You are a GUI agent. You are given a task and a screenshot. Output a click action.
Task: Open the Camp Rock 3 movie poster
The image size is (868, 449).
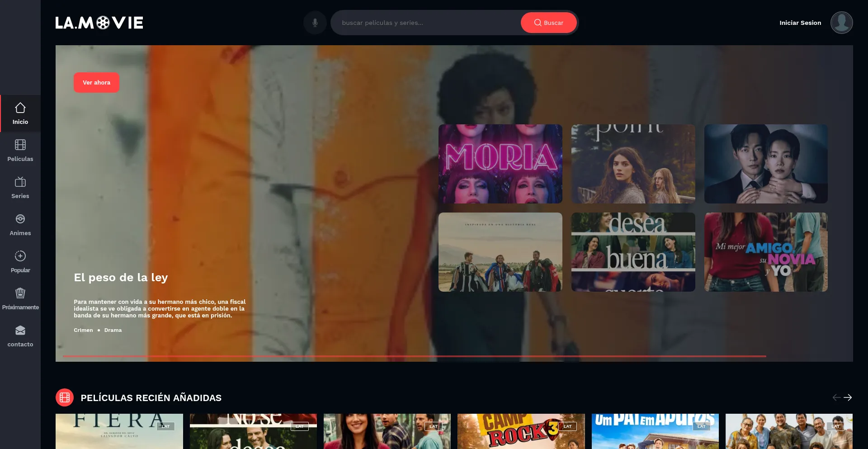click(521, 431)
